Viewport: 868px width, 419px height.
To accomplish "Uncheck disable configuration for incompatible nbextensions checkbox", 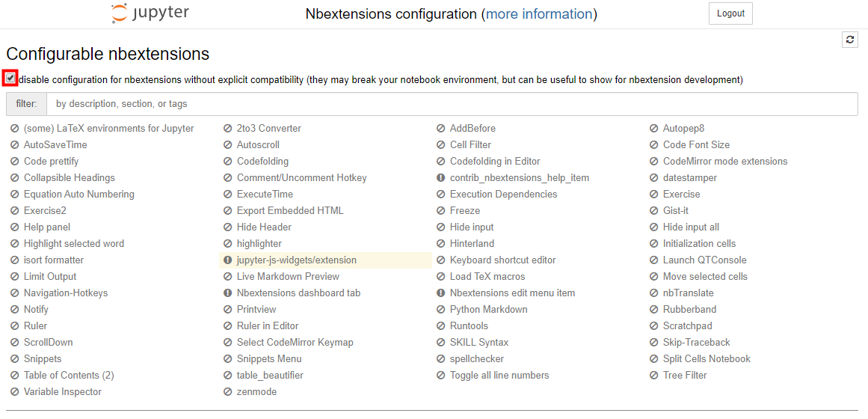I will 10,79.
